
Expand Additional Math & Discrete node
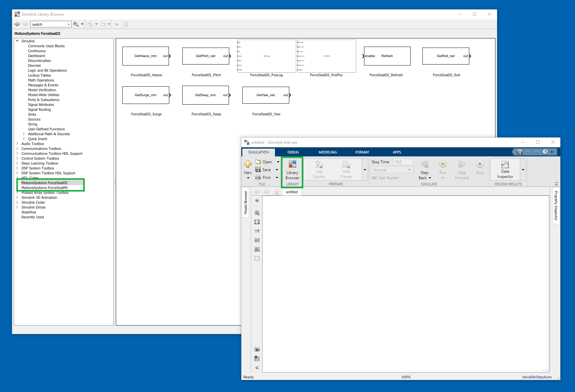click(x=24, y=134)
